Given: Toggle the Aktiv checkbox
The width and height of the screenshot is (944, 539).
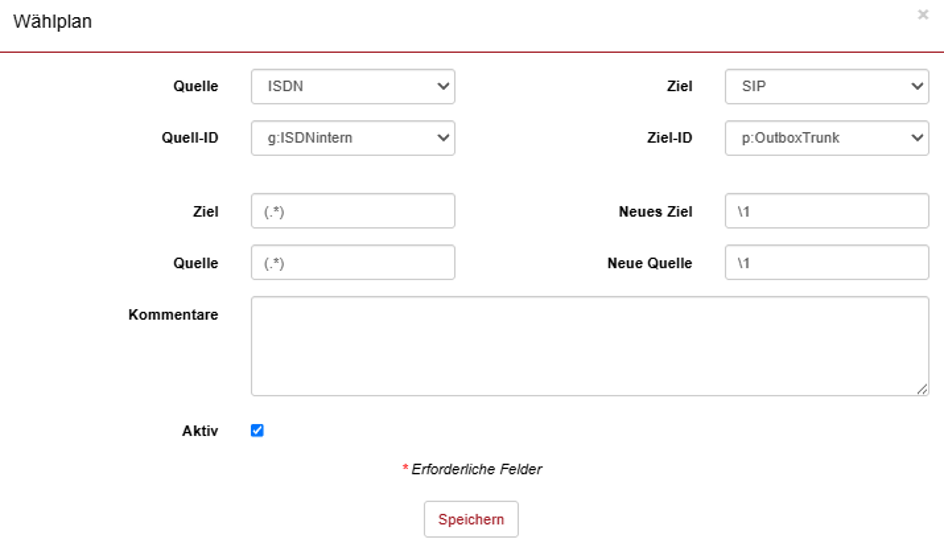Looking at the screenshot, I should point(257,430).
